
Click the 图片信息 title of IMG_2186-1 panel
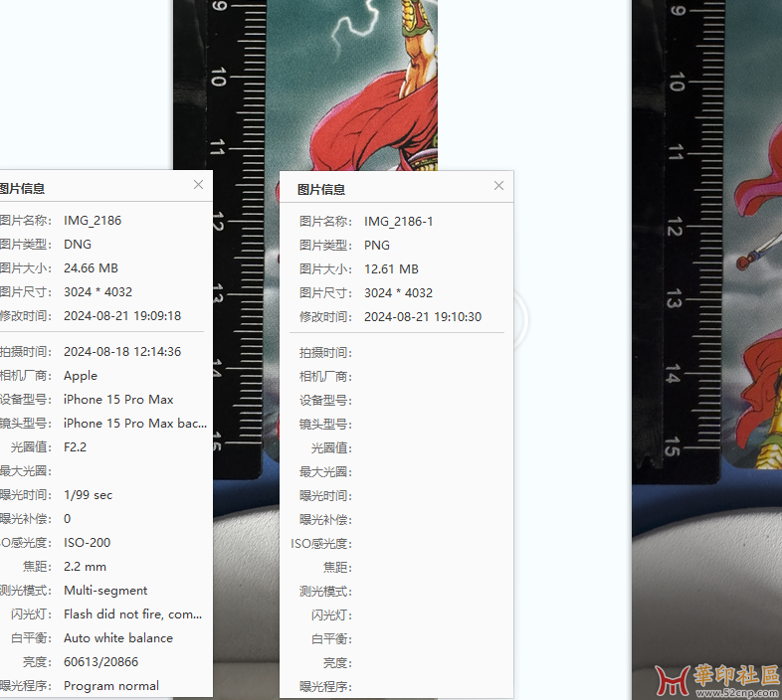coord(321,190)
